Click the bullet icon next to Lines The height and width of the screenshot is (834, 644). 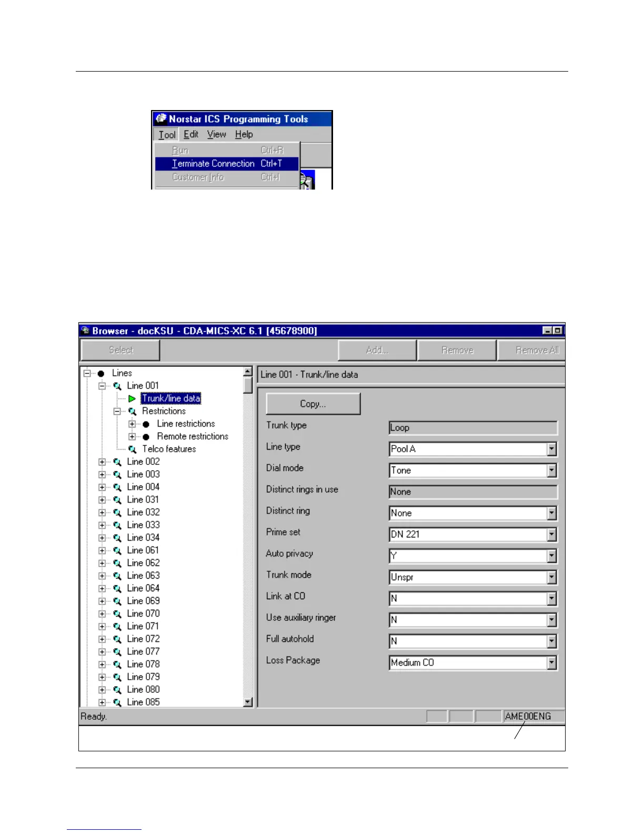(101, 373)
